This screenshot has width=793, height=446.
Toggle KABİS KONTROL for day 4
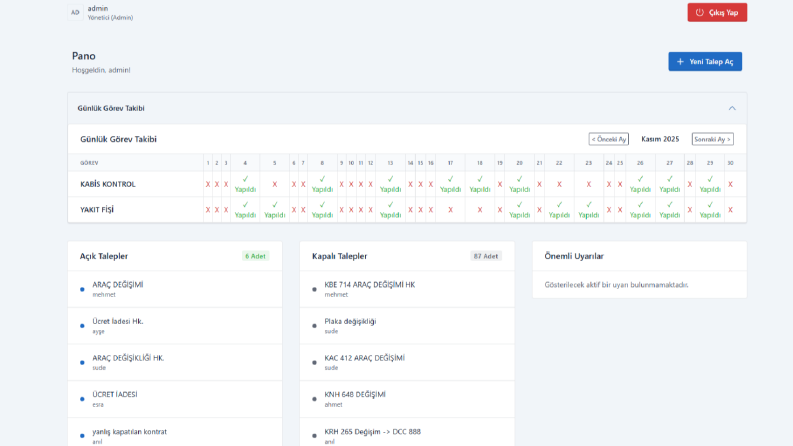pos(245,184)
